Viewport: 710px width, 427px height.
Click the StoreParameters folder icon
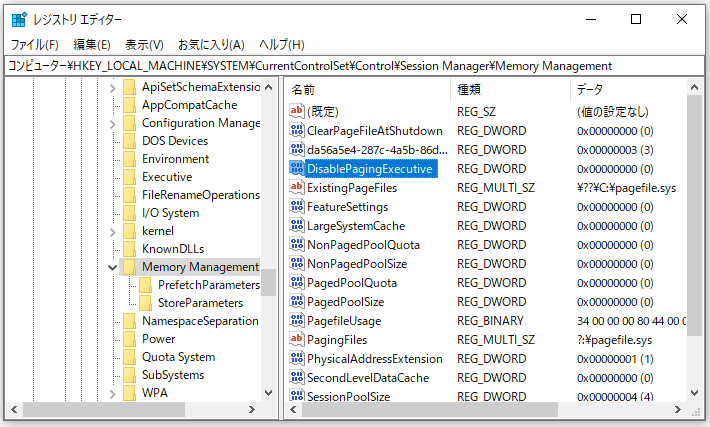[145, 303]
